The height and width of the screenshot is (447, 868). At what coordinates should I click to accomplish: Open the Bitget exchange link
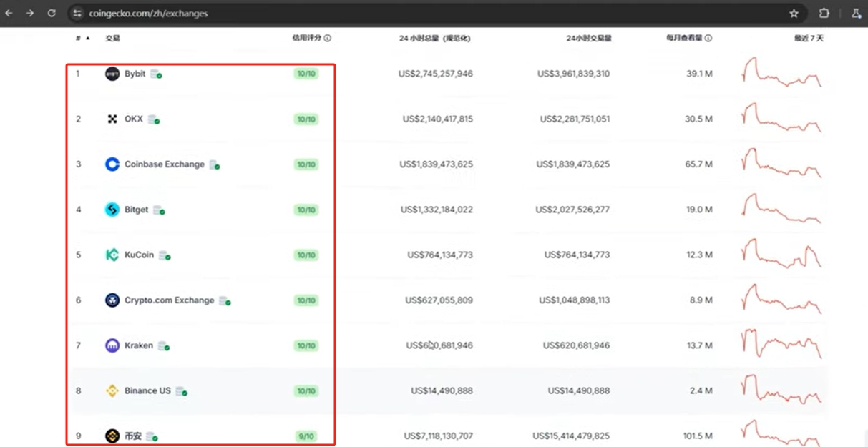(x=137, y=210)
